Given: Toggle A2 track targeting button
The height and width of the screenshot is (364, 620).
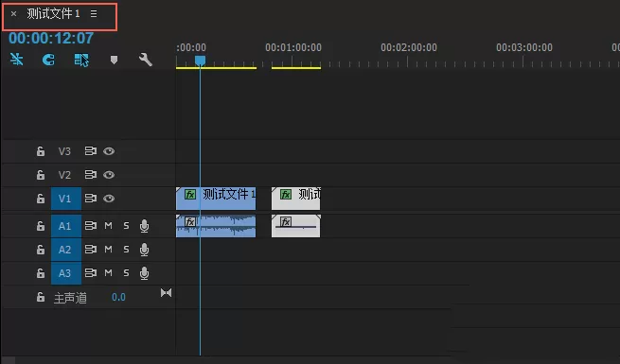Looking at the screenshot, I should [x=66, y=250].
